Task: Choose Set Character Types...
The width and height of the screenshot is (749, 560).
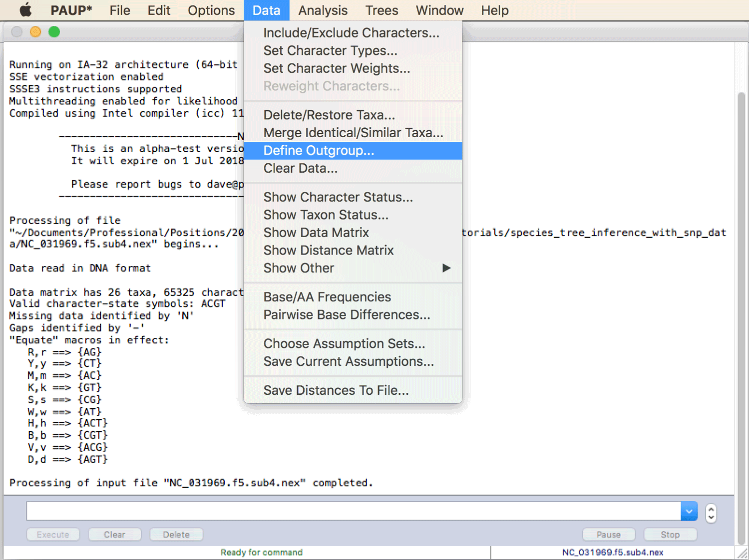Action: 353,51
